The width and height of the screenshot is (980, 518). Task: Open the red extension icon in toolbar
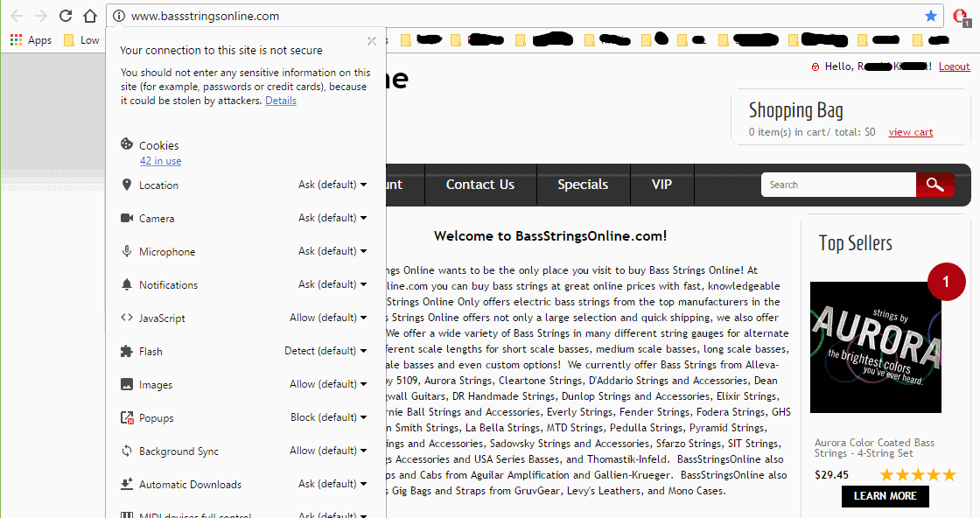[962, 17]
